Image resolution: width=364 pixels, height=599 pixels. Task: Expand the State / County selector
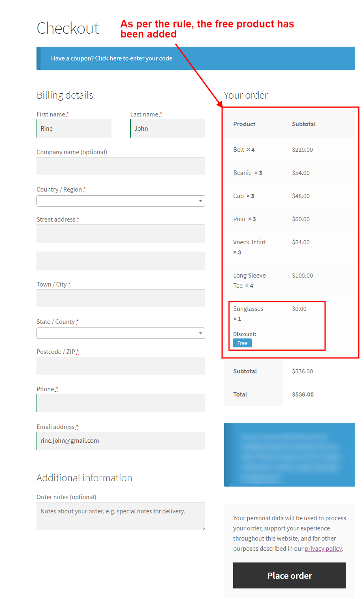pyautogui.click(x=120, y=333)
